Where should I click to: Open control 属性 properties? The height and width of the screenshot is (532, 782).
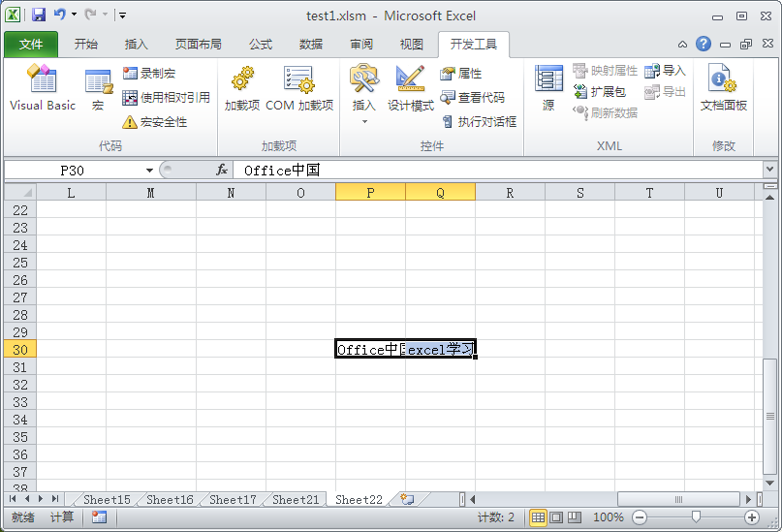coord(461,74)
